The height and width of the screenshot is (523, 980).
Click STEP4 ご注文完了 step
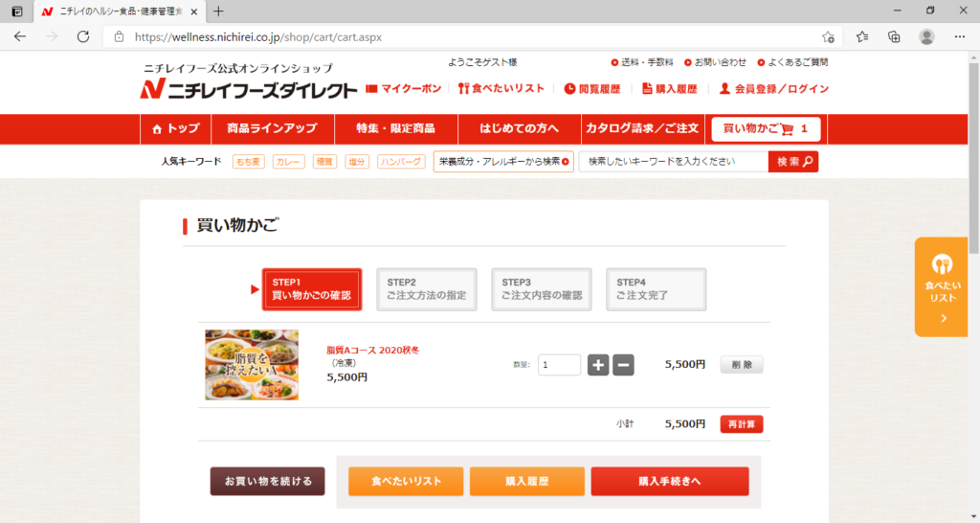click(x=657, y=289)
